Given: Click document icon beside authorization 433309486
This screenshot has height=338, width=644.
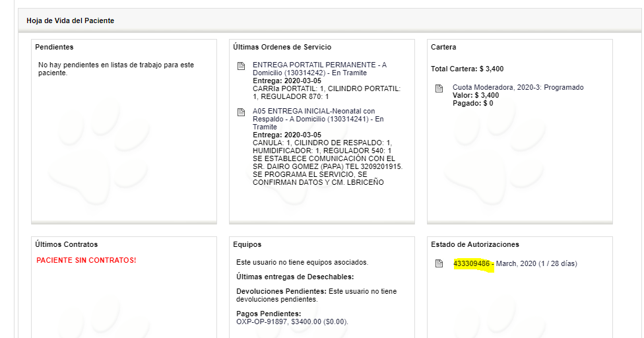Looking at the screenshot, I should point(439,263).
